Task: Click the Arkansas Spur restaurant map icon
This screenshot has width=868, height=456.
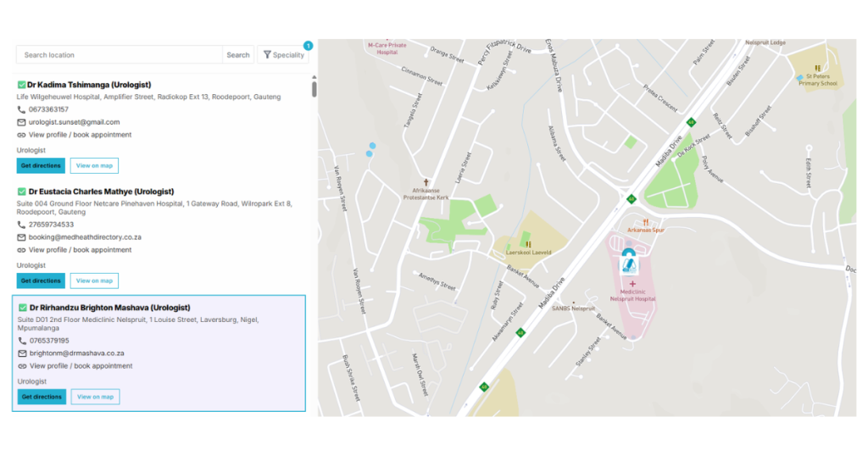Action: [x=645, y=222]
